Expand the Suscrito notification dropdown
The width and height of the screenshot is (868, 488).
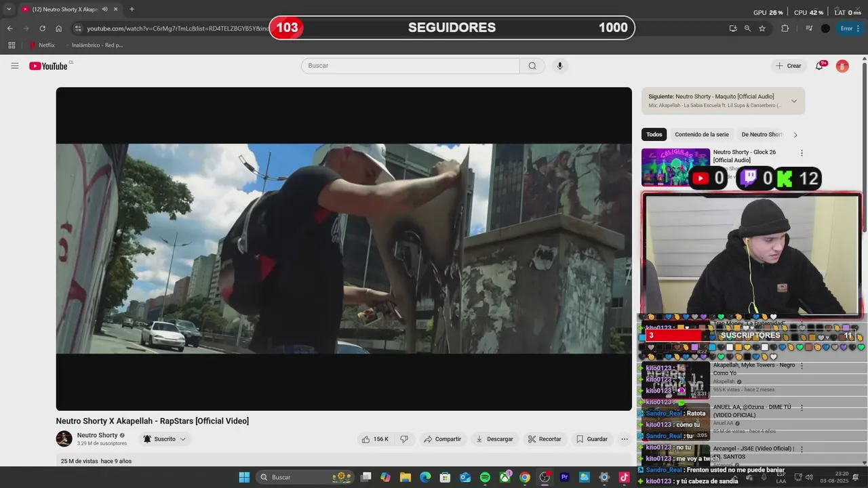pos(165,439)
